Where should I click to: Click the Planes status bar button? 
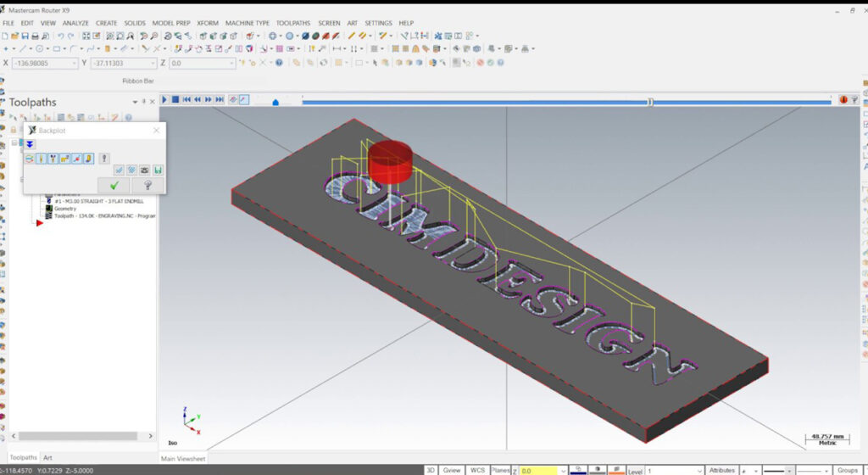pyautogui.click(x=500, y=470)
